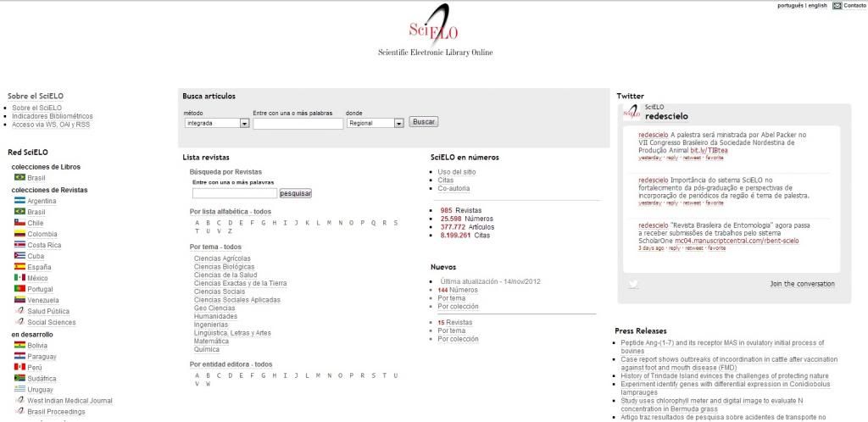Open Lingüística, Letras y Artes link

[232, 333]
